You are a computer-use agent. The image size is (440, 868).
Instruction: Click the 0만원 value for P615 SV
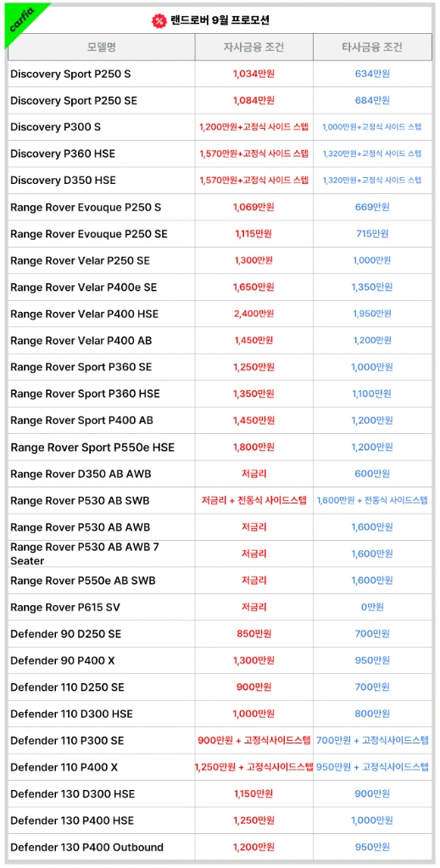(x=372, y=607)
